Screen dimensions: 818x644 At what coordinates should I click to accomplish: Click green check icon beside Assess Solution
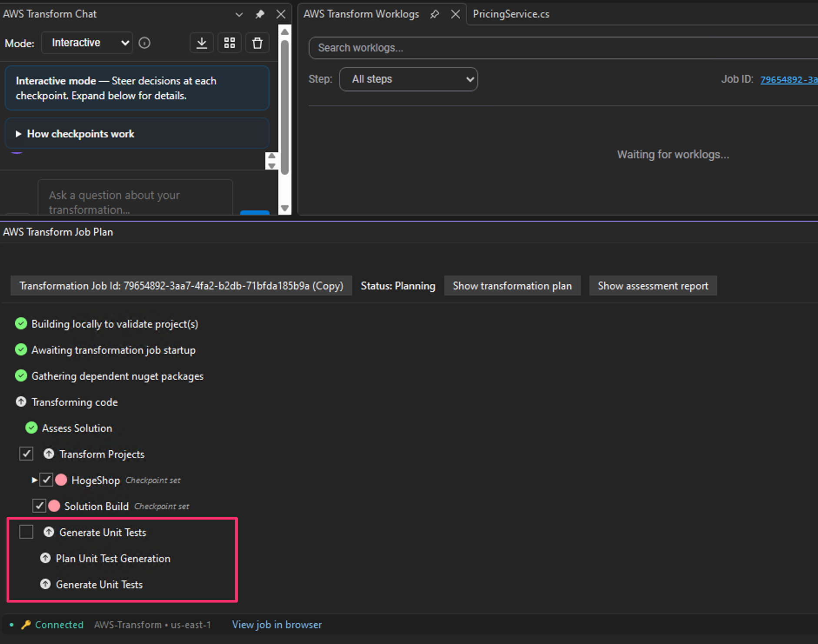click(x=31, y=428)
